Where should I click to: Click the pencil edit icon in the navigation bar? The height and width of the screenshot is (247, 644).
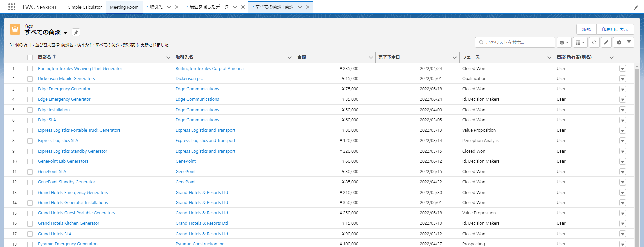pyautogui.click(x=636, y=7)
